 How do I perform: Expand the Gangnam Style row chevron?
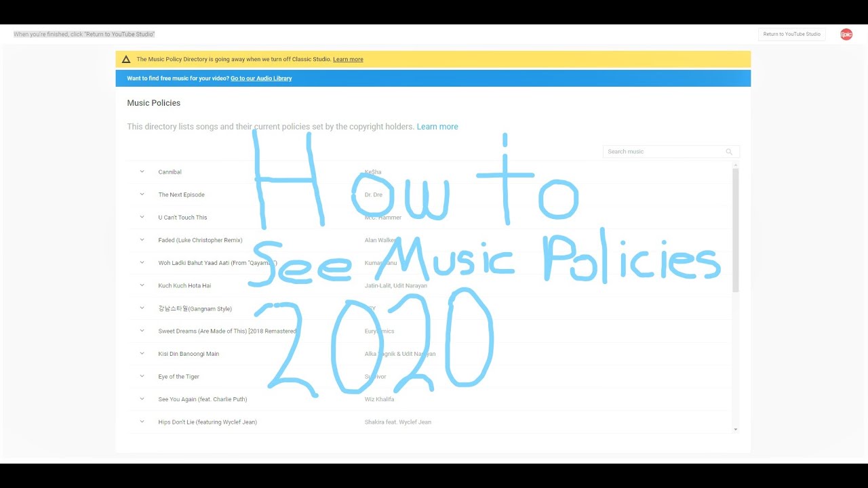[142, 308]
